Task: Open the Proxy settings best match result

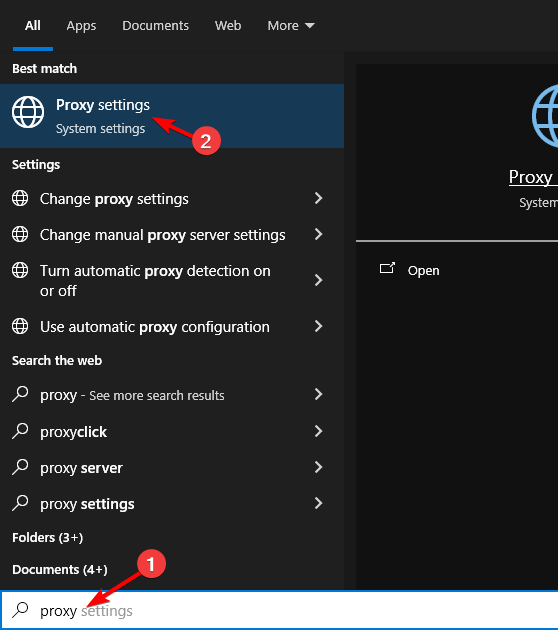Action: 172,116
